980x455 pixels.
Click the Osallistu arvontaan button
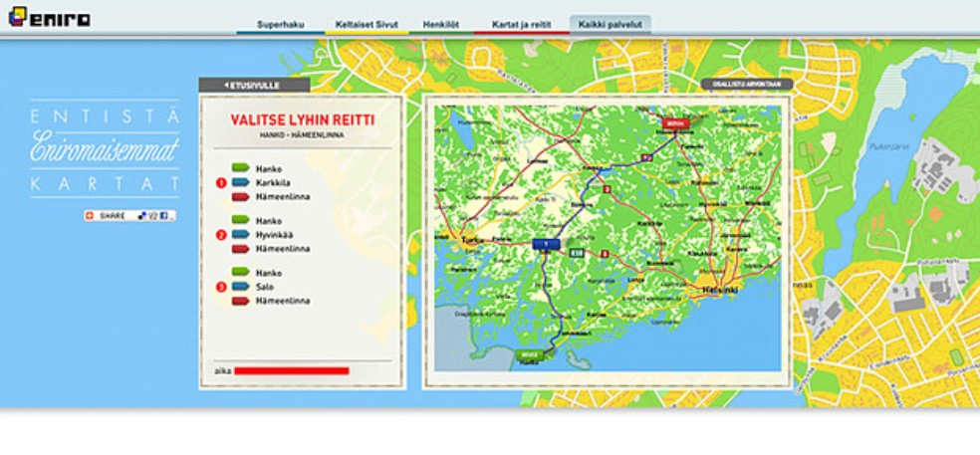747,85
